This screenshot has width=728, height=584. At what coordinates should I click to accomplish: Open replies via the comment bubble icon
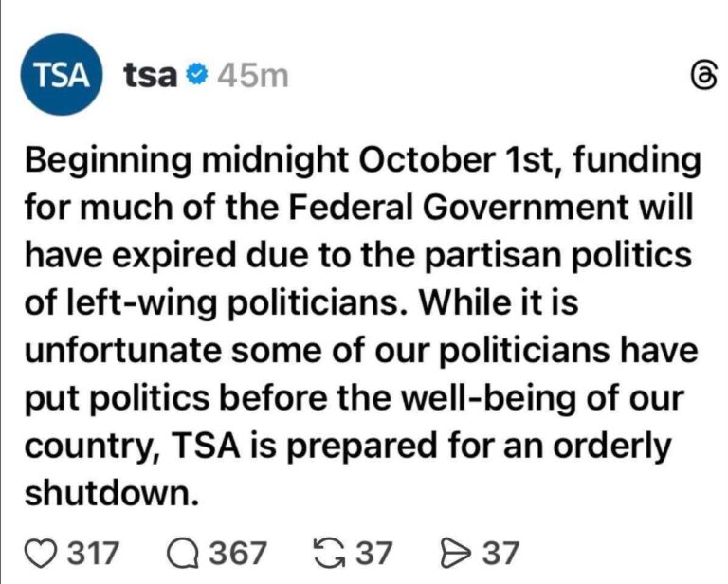tap(184, 553)
